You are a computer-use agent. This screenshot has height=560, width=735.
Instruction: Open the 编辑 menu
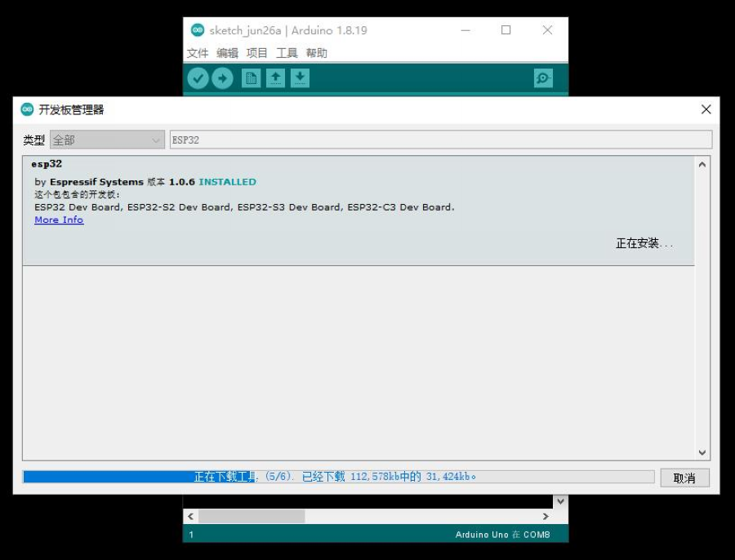[227, 53]
